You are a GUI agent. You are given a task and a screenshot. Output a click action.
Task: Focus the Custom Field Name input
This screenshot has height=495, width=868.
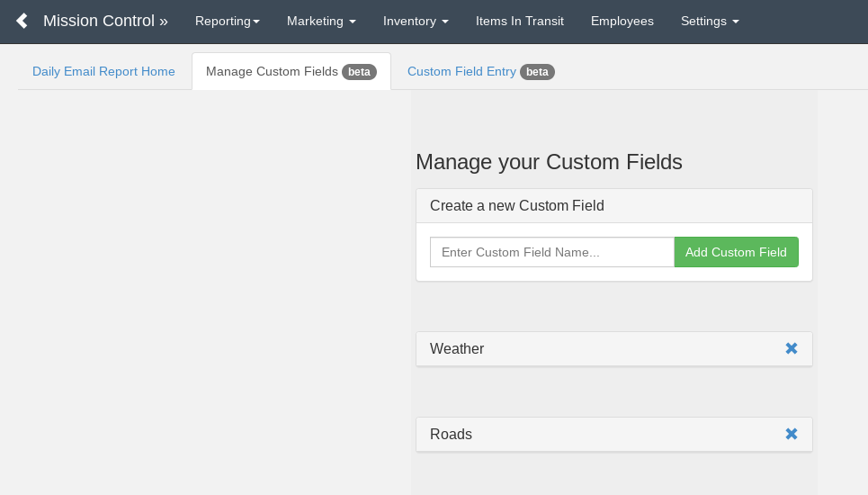pyautogui.click(x=552, y=252)
